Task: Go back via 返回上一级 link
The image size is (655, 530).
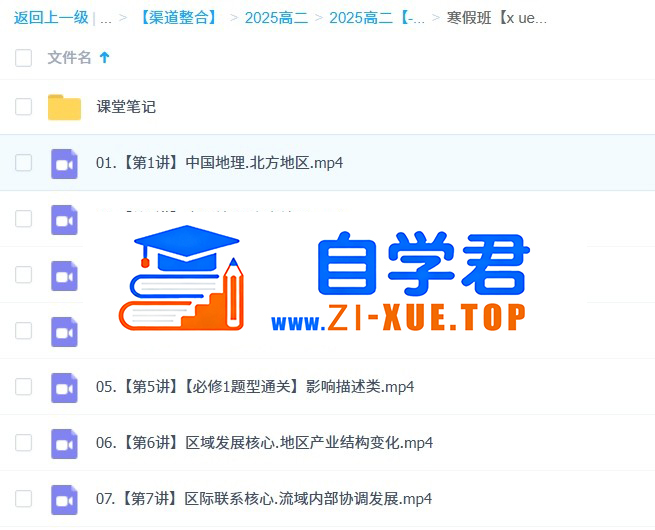Action: [51, 18]
